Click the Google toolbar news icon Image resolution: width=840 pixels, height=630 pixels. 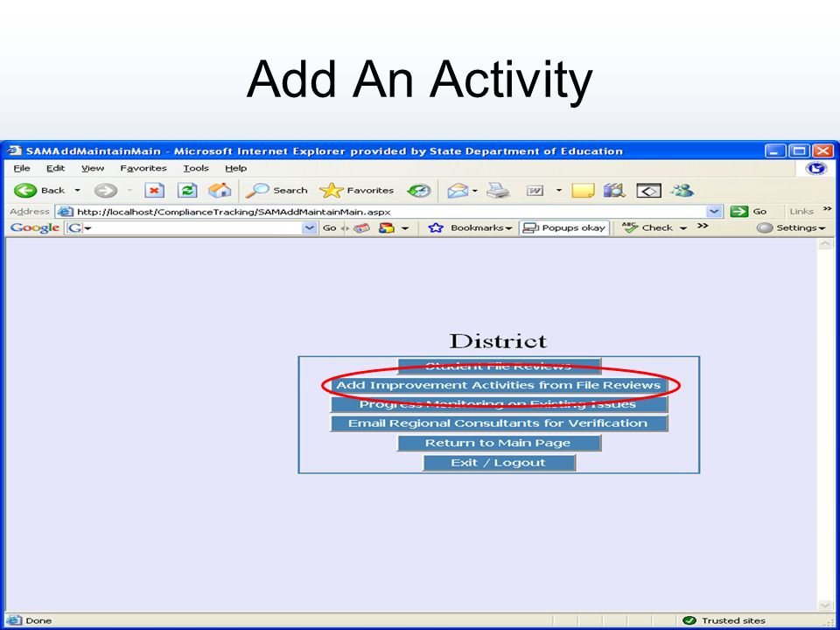(x=361, y=227)
